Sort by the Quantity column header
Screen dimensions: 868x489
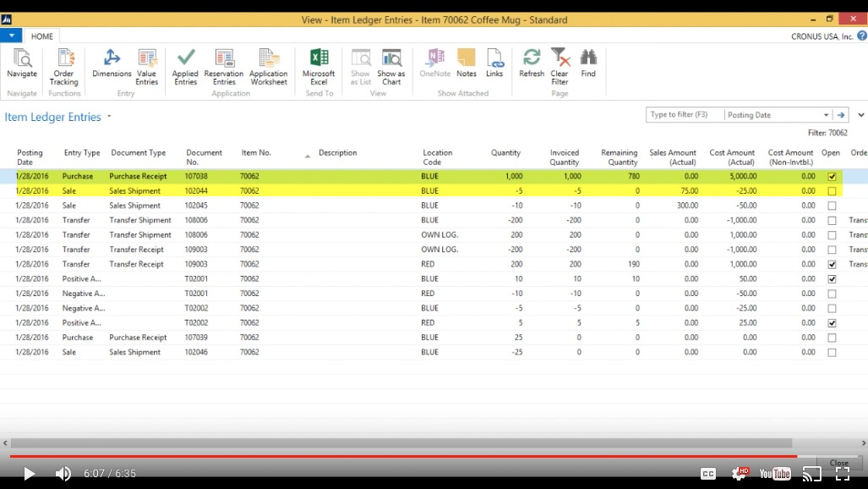(x=505, y=153)
